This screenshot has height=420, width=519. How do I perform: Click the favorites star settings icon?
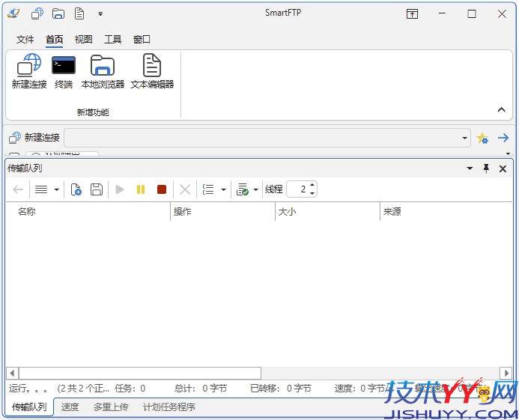tap(482, 138)
